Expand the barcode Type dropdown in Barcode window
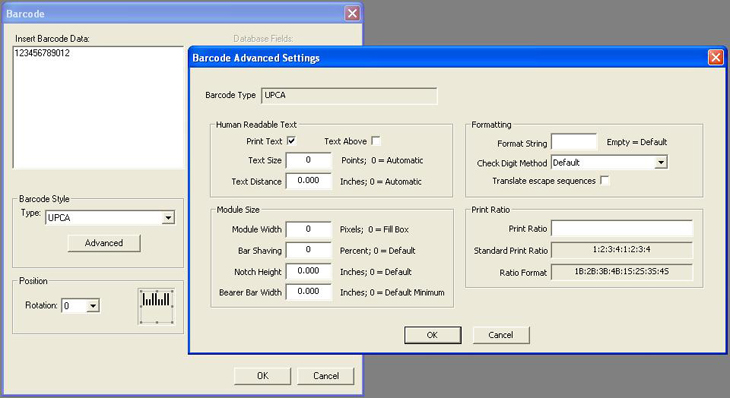Image resolution: width=730 pixels, height=398 pixels. [x=168, y=217]
